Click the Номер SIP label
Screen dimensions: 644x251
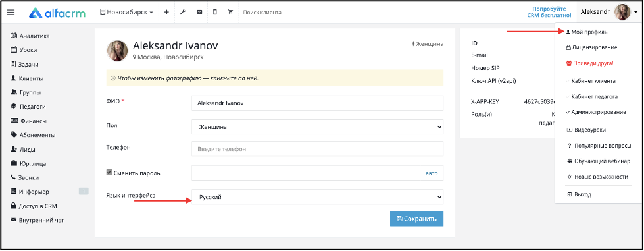(x=485, y=67)
